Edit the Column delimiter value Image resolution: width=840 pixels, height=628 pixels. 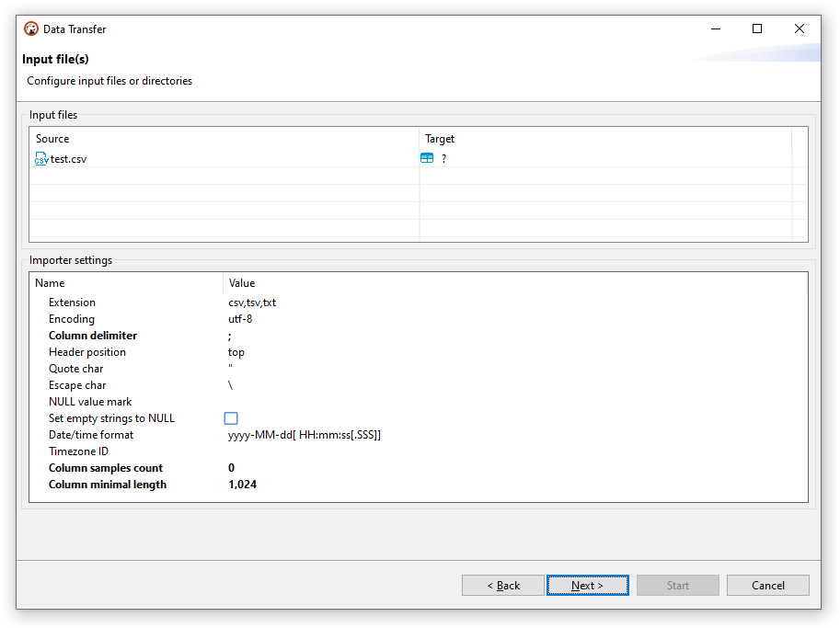[276, 335]
